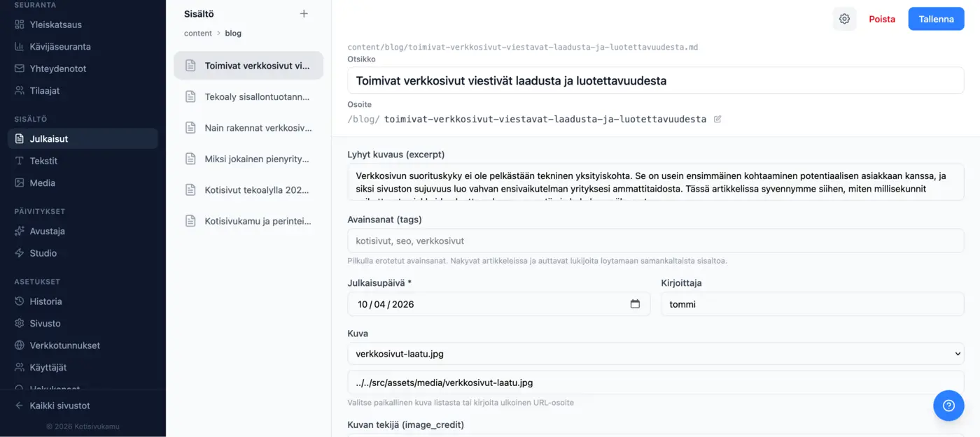980x437 pixels.
Task: Go to Yhteydenotot in sidebar
Action: pyautogui.click(x=83, y=69)
